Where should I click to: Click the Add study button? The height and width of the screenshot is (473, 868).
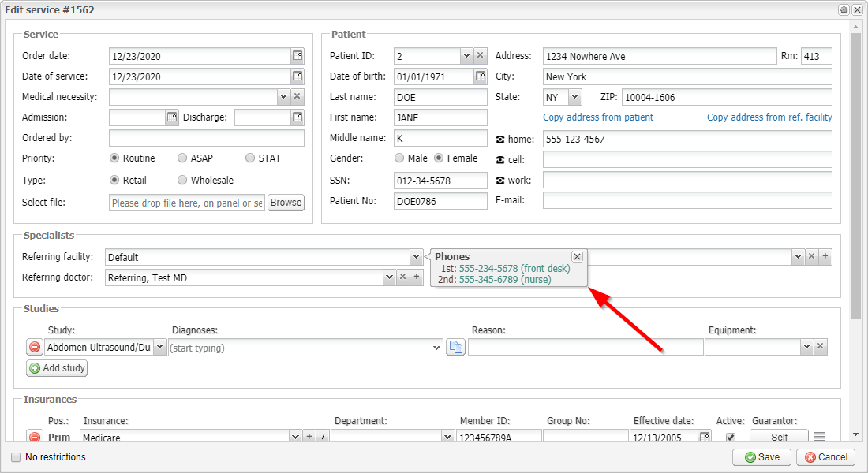[x=57, y=368]
